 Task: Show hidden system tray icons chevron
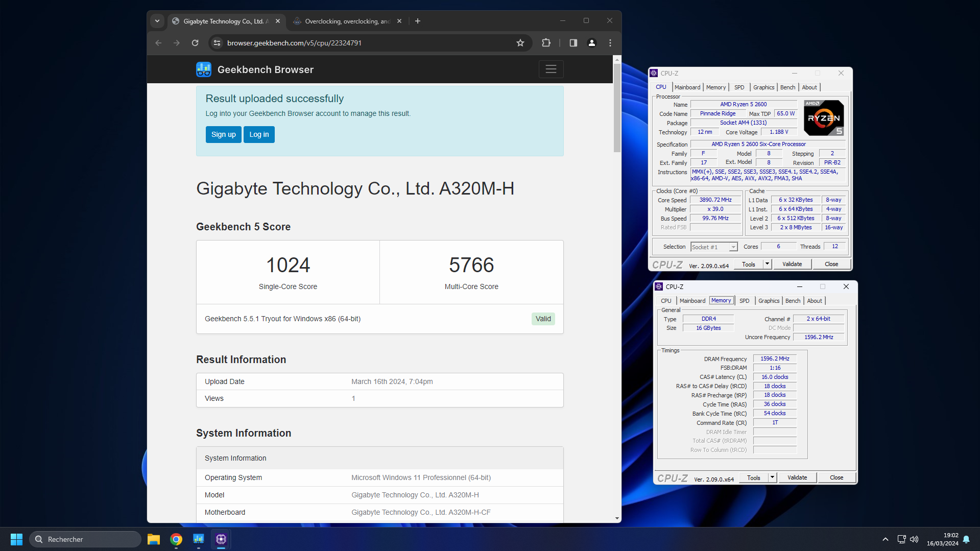[x=886, y=539]
